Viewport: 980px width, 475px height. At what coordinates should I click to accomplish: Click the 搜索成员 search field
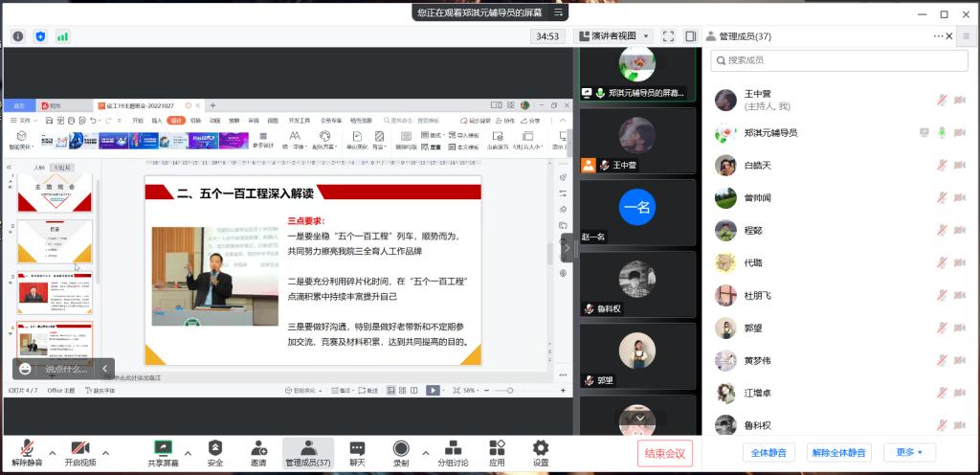coord(837,60)
